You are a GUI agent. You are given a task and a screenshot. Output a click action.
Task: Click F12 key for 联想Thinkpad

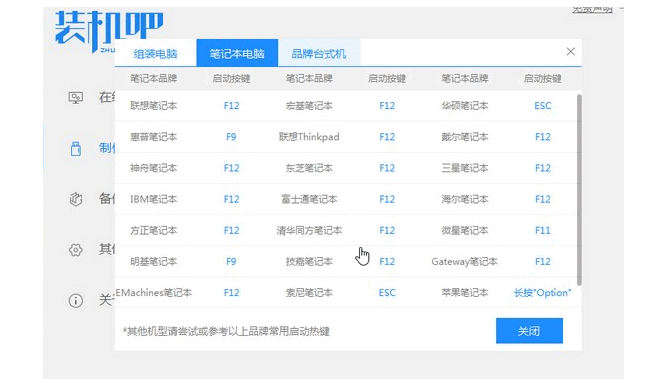(x=387, y=137)
